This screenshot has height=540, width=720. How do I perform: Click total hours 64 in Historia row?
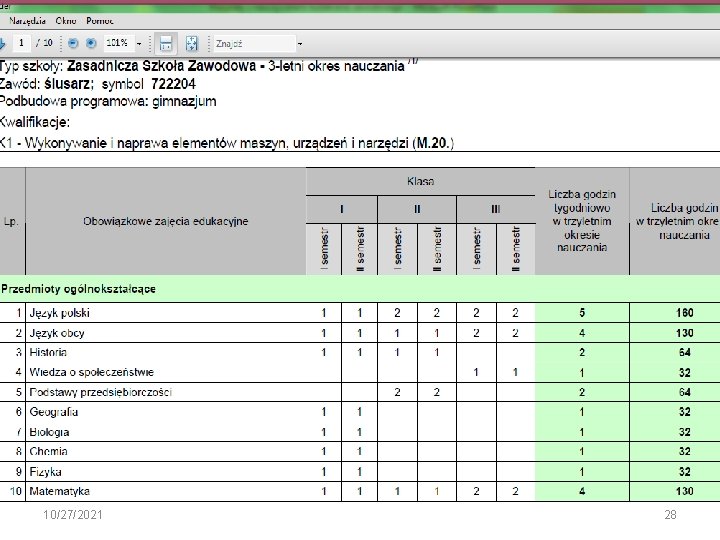tap(684, 352)
